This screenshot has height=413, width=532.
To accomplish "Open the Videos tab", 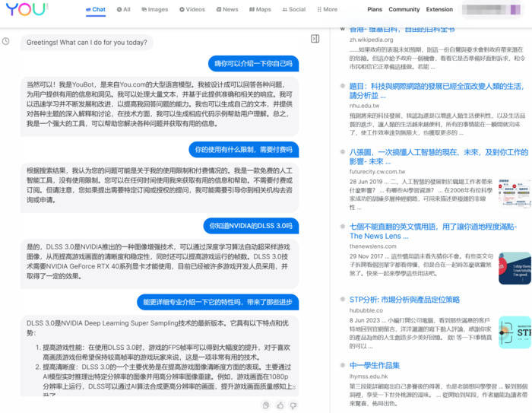I will pyautogui.click(x=192, y=10).
